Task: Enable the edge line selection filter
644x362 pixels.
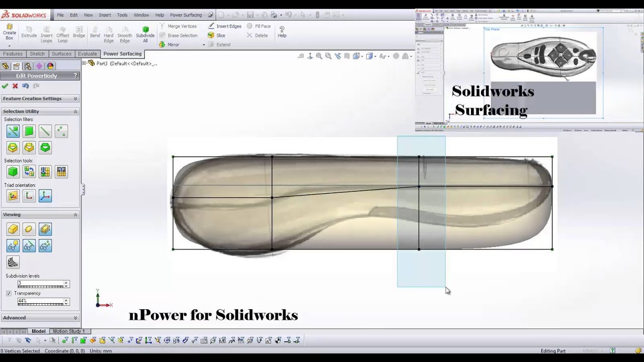Action: [x=45, y=132]
